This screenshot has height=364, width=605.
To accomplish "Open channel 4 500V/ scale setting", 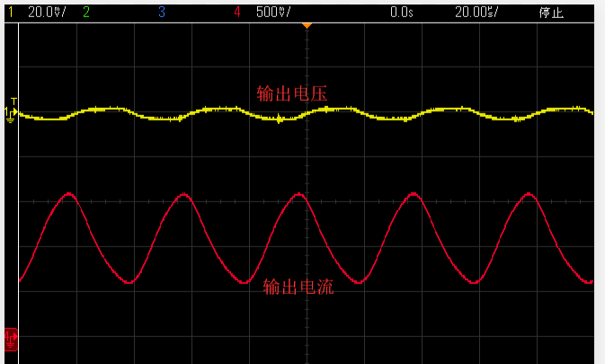I will [x=273, y=13].
